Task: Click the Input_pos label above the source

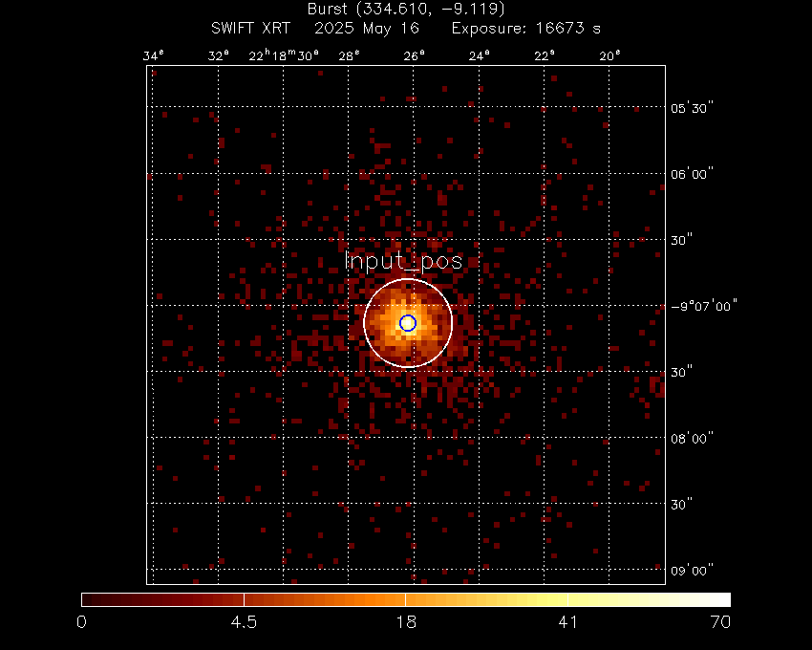Action: coord(403,261)
